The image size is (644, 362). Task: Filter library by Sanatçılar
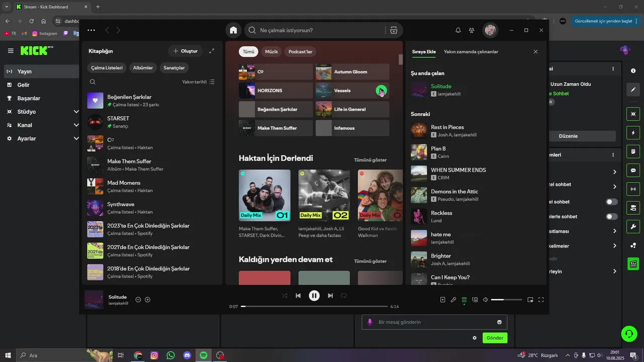pyautogui.click(x=174, y=67)
